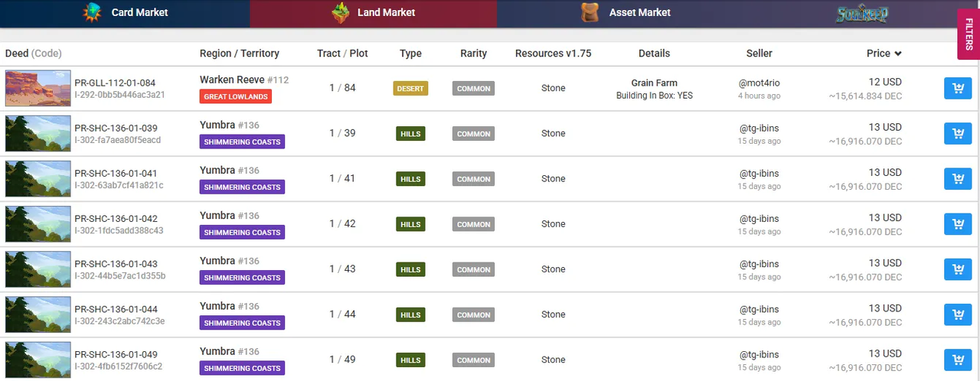Click the Details column header
Viewport: 980px width, 381px height.
(654, 54)
